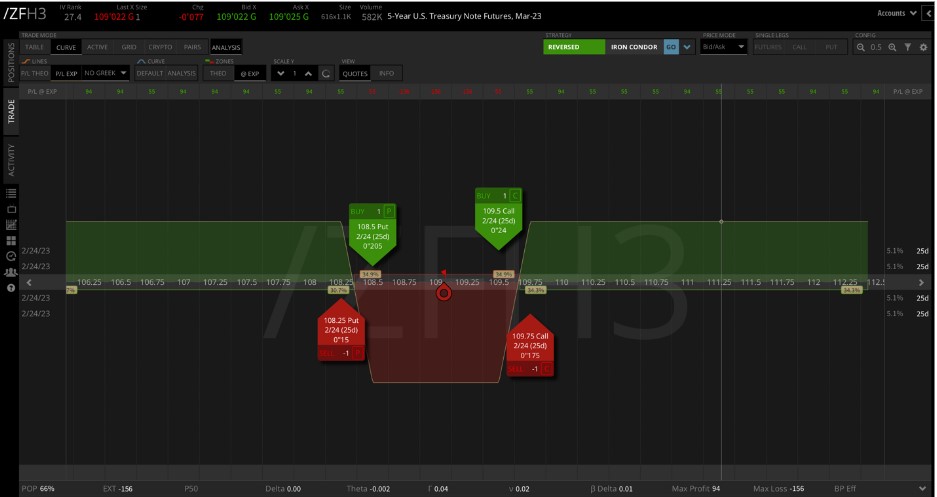Select DEFAULT curve option

149,73
